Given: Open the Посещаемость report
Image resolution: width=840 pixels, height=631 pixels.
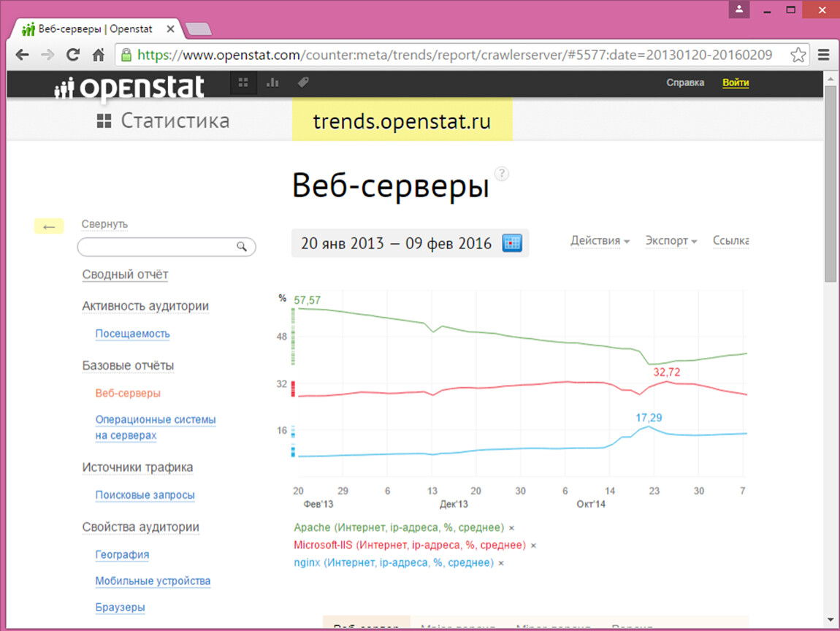Looking at the screenshot, I should [132, 334].
